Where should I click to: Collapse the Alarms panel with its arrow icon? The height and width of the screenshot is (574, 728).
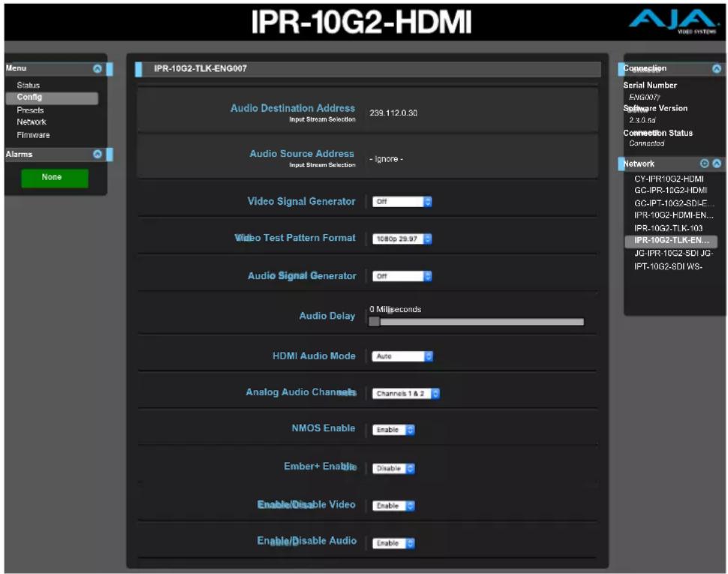point(98,154)
